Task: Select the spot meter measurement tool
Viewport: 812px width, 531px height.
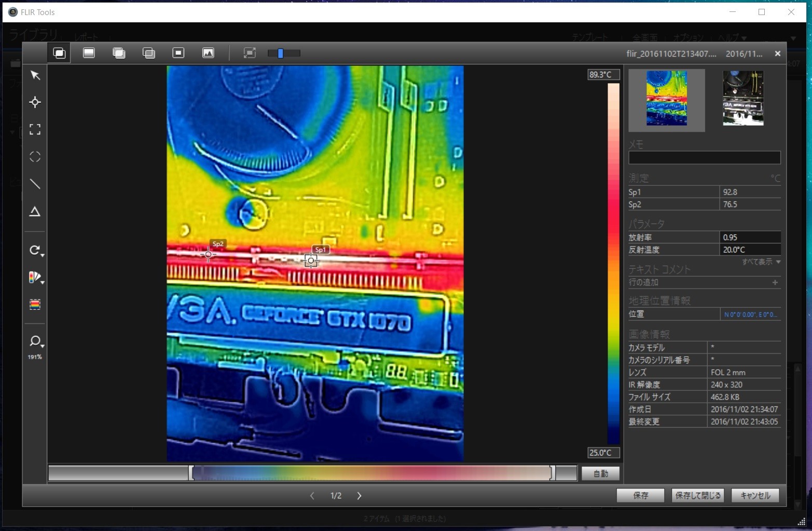Action: coord(35,102)
